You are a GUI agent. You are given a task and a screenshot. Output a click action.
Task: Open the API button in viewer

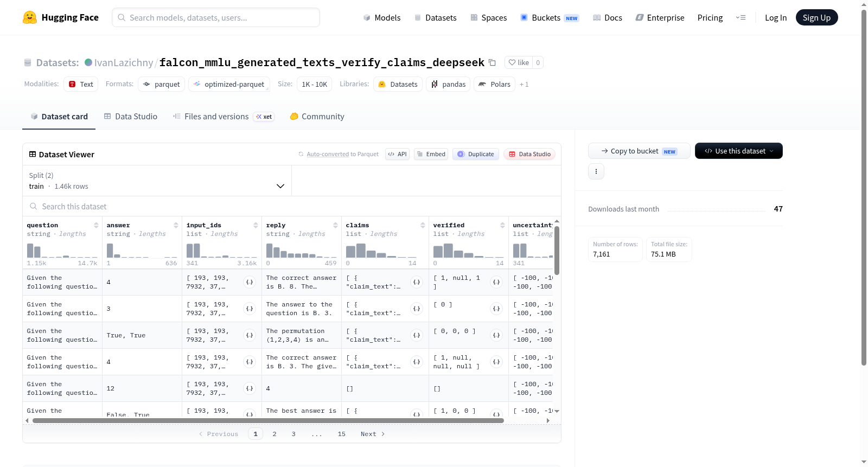(397, 154)
